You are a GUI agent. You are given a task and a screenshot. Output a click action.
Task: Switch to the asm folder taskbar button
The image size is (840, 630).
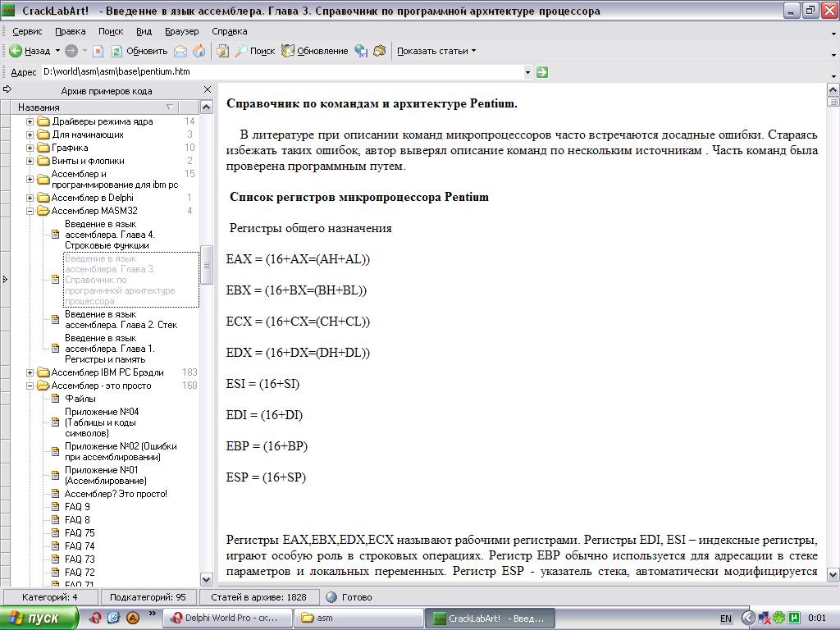tap(358, 618)
